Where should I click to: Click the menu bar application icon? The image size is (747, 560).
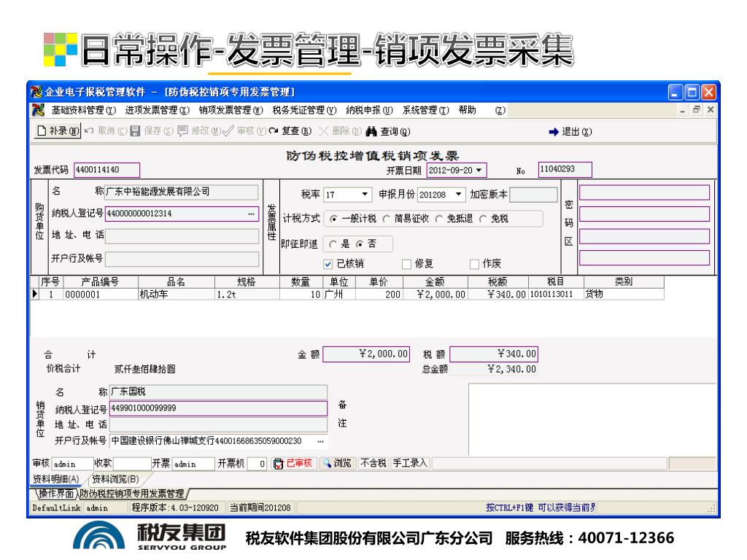[x=38, y=110]
